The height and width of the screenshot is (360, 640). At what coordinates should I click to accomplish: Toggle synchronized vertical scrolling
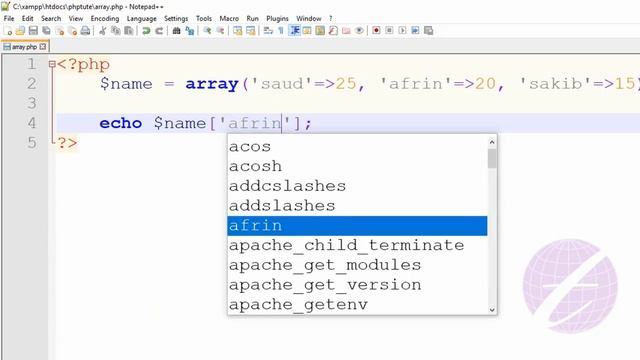pyautogui.click(x=238, y=31)
